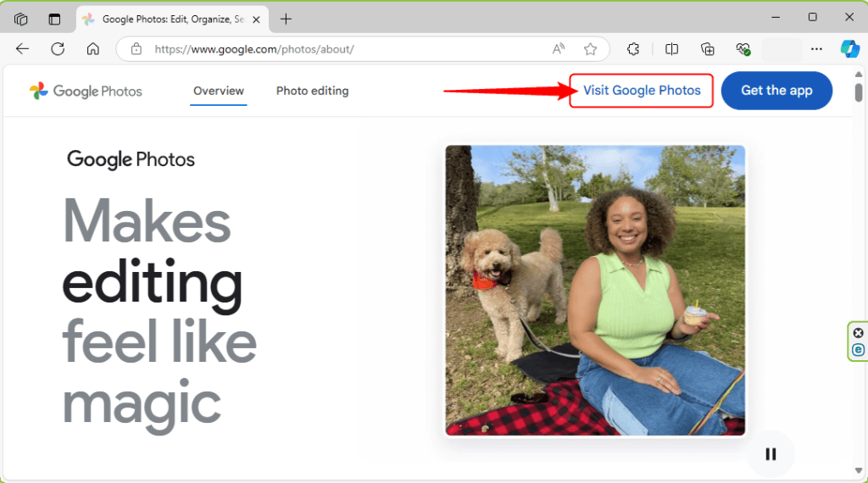This screenshot has height=483, width=868.
Task: Click the page scrollbar thumb
Action: point(859,92)
